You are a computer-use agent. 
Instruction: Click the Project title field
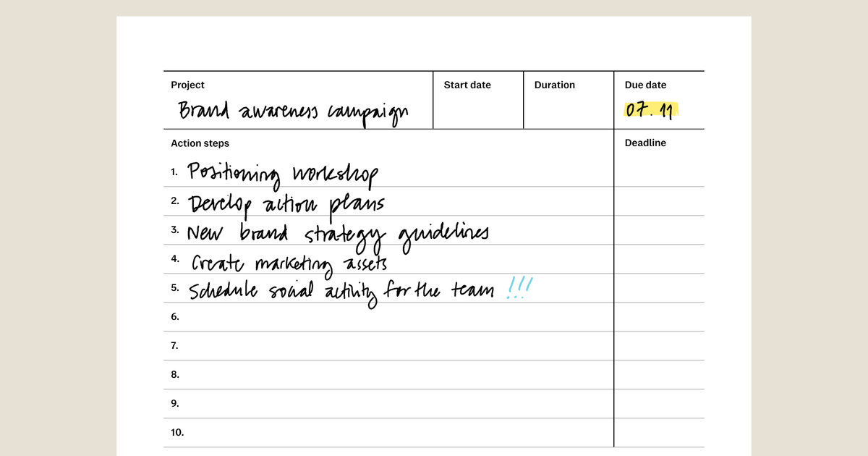click(x=188, y=85)
